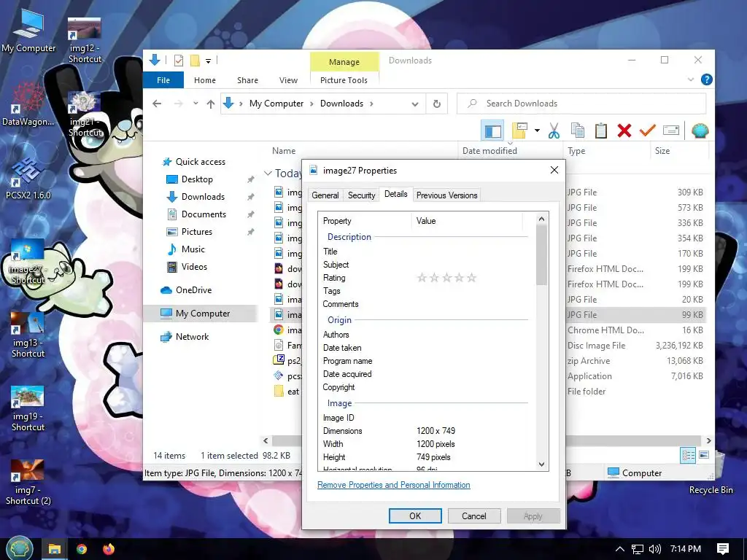Switch to the Security properties tab

pos(361,195)
